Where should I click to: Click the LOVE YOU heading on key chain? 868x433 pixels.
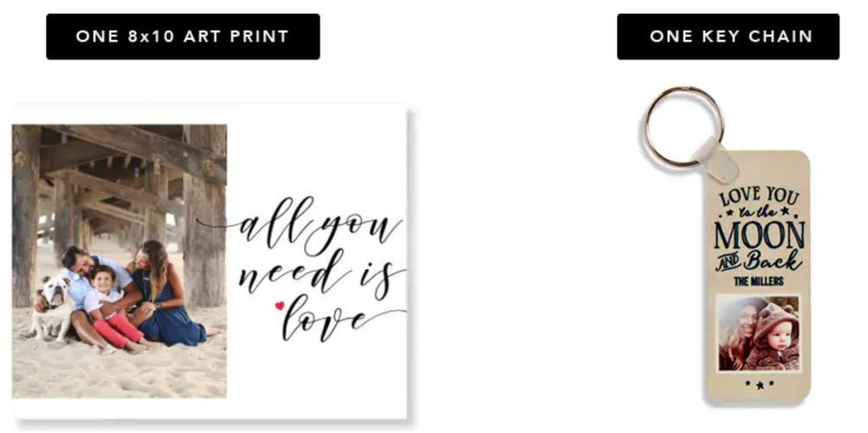[759, 197]
